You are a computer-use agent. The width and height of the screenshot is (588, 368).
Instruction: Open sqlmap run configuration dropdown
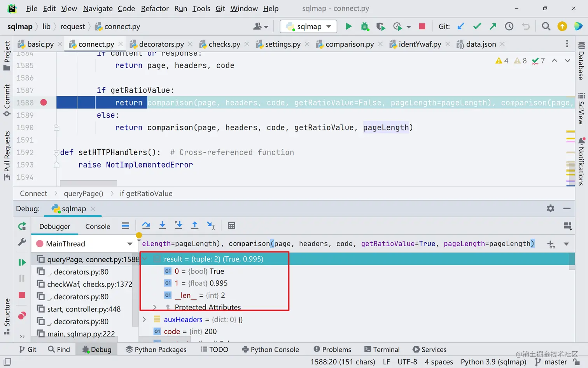pyautogui.click(x=308, y=26)
